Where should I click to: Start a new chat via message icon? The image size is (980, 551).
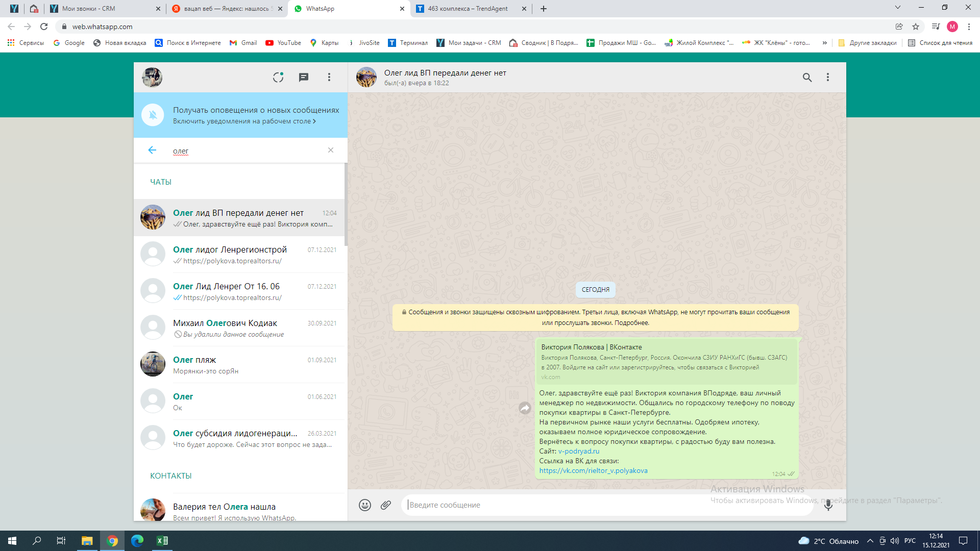point(304,77)
